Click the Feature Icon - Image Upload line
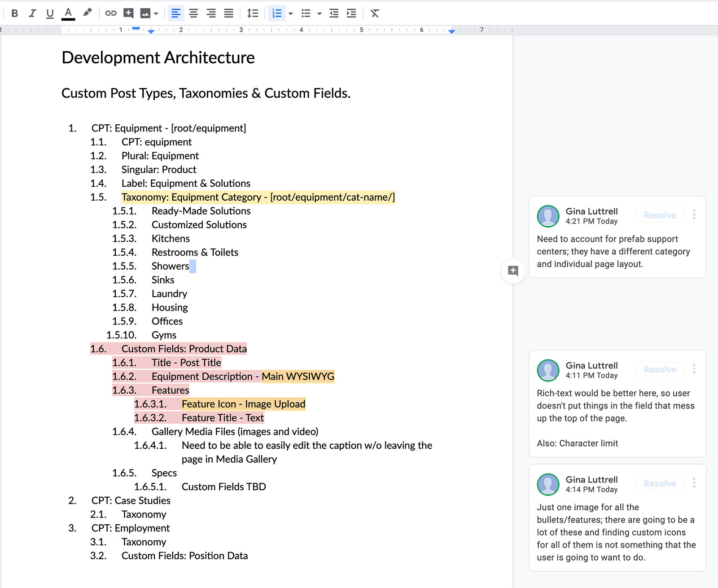Viewport: 718px width, 588px height. [x=243, y=404]
